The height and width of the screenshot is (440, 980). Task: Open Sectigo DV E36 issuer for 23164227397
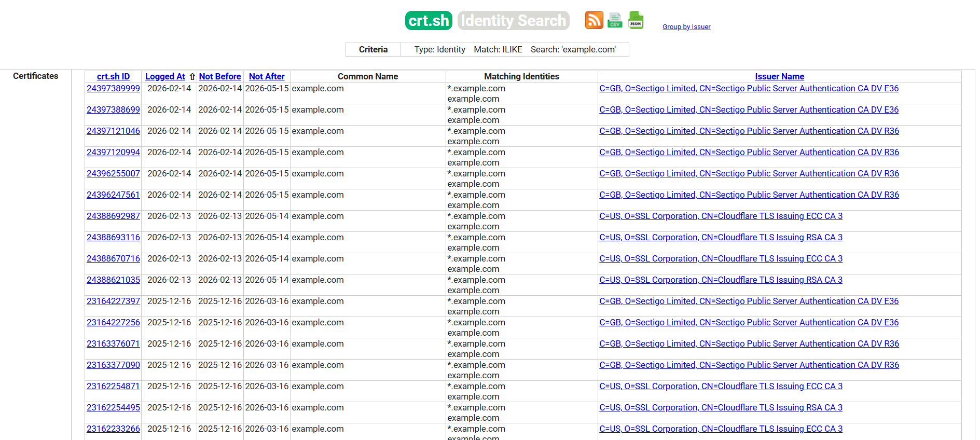(x=749, y=301)
